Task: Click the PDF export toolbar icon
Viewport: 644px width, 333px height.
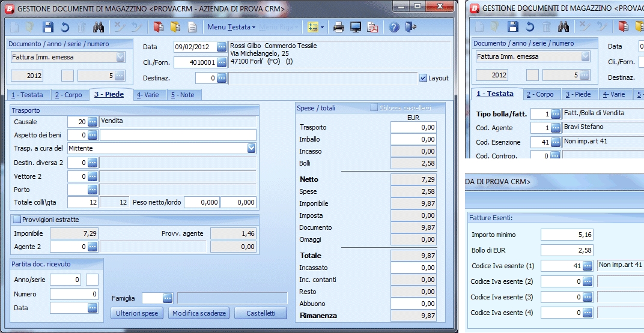Action: click(372, 27)
